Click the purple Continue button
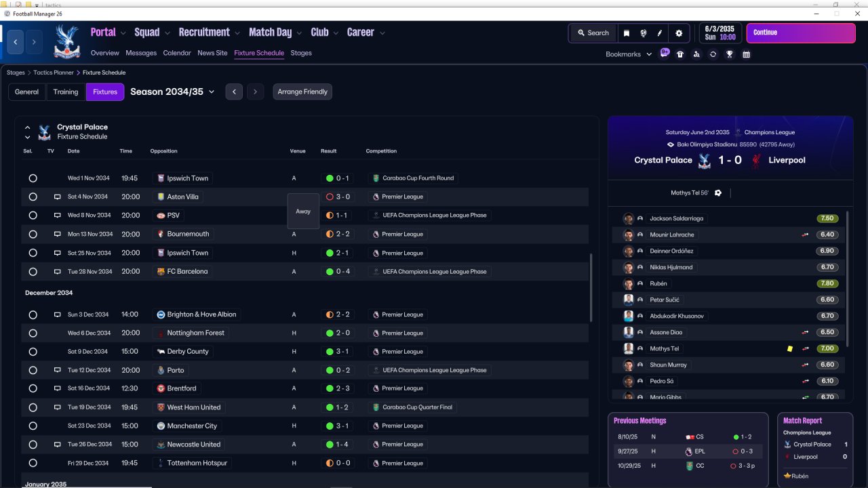The height and width of the screenshot is (488, 868). click(x=791, y=33)
